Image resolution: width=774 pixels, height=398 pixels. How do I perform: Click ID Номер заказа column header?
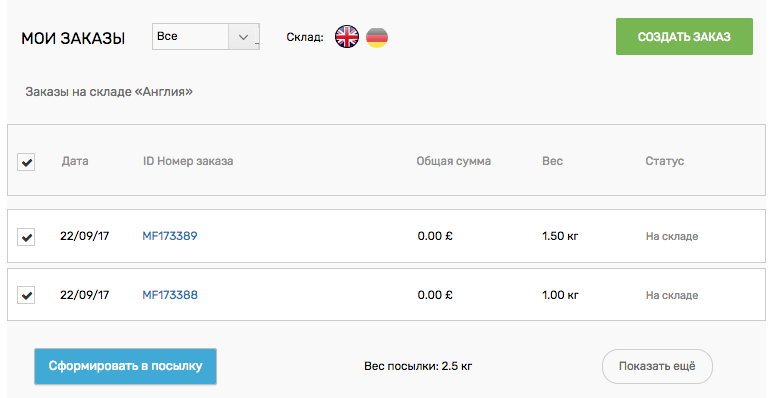(188, 161)
